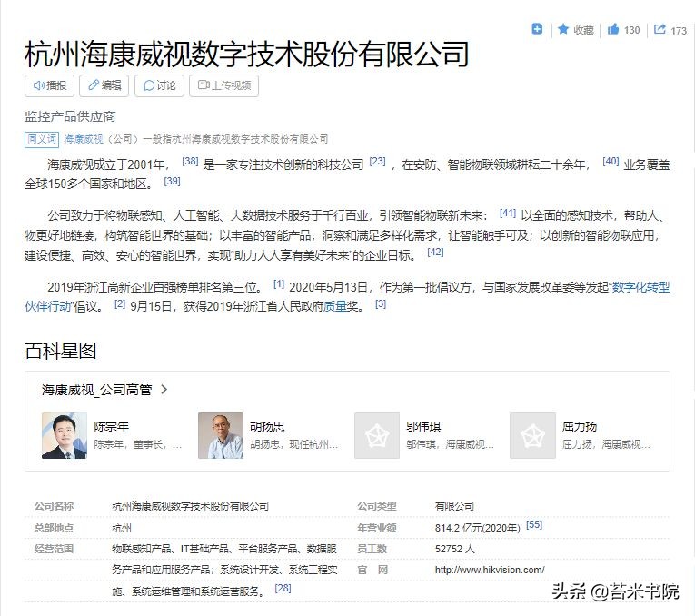Click the 上传视频 upload video button
Image resolution: width=695 pixels, height=616 pixels.
223,85
